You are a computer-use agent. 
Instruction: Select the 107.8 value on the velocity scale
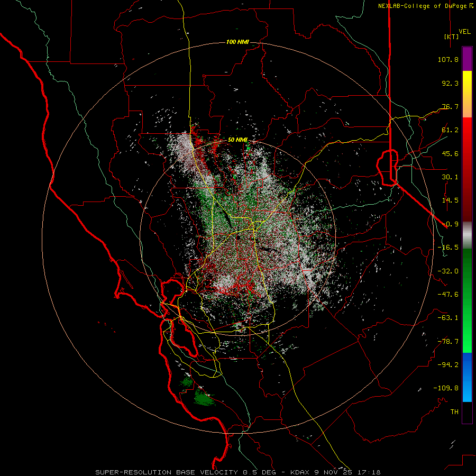click(448, 59)
